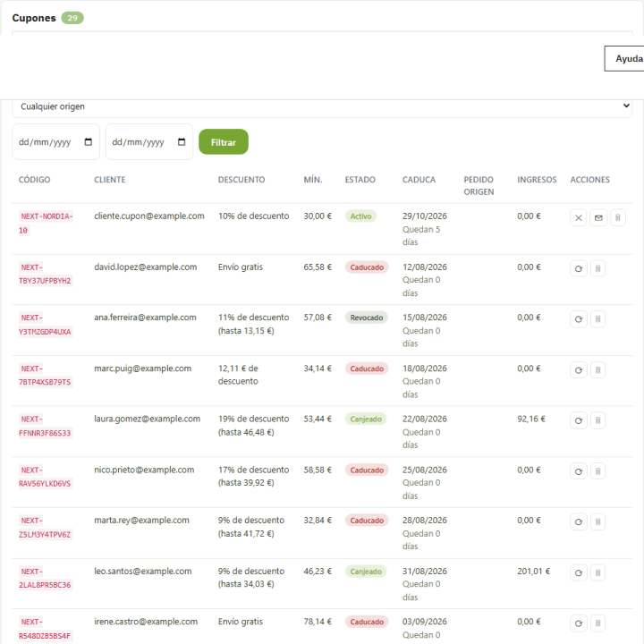
Task: Click the Activo status badge
Action: point(360,216)
